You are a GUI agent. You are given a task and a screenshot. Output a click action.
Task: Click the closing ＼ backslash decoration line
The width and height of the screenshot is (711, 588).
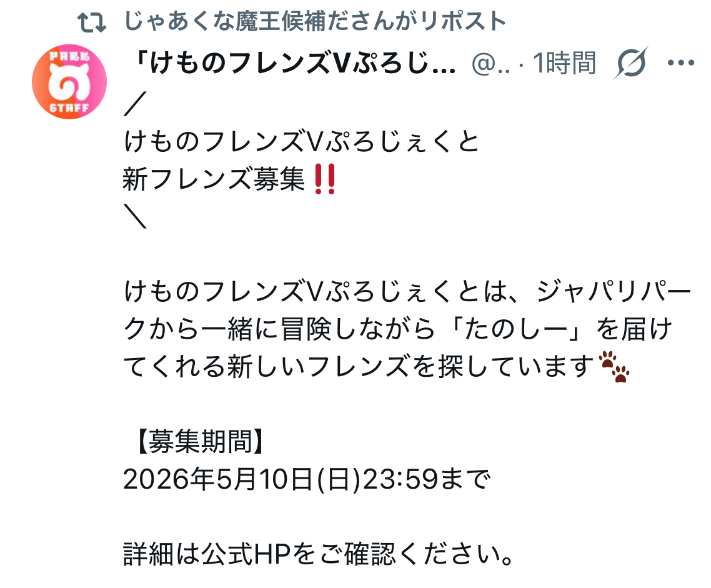click(135, 216)
